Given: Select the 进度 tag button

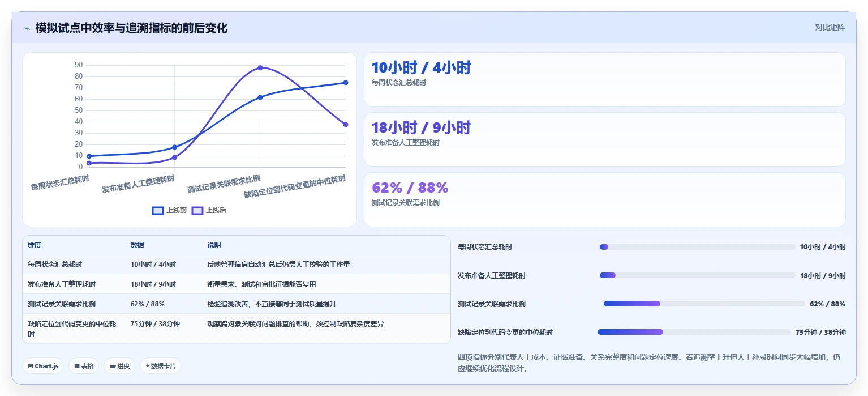Looking at the screenshot, I should coord(119,366).
